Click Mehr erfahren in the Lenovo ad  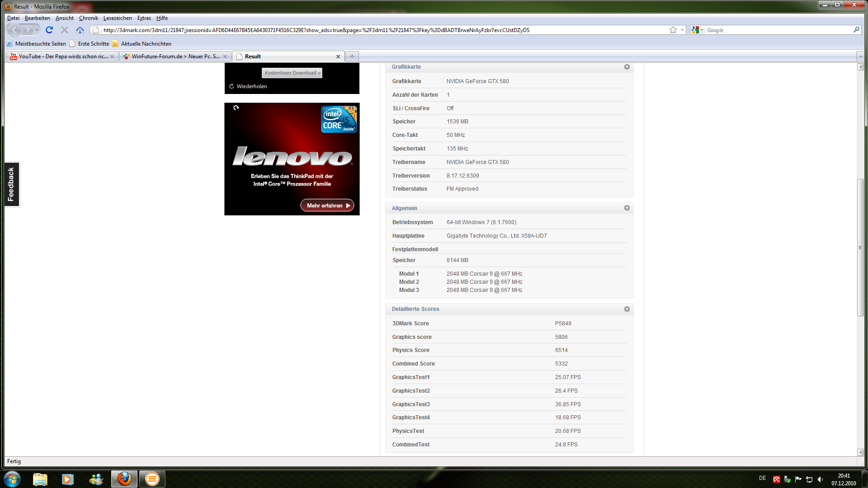[327, 206]
